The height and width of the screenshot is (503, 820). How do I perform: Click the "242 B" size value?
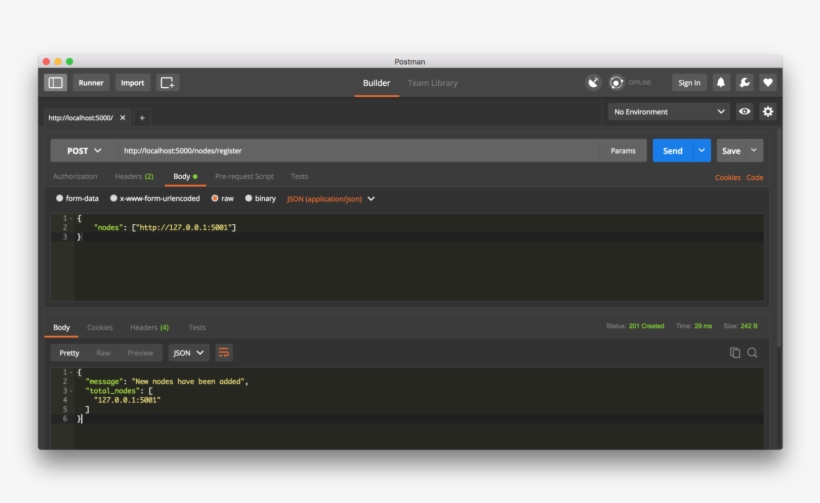click(x=749, y=326)
